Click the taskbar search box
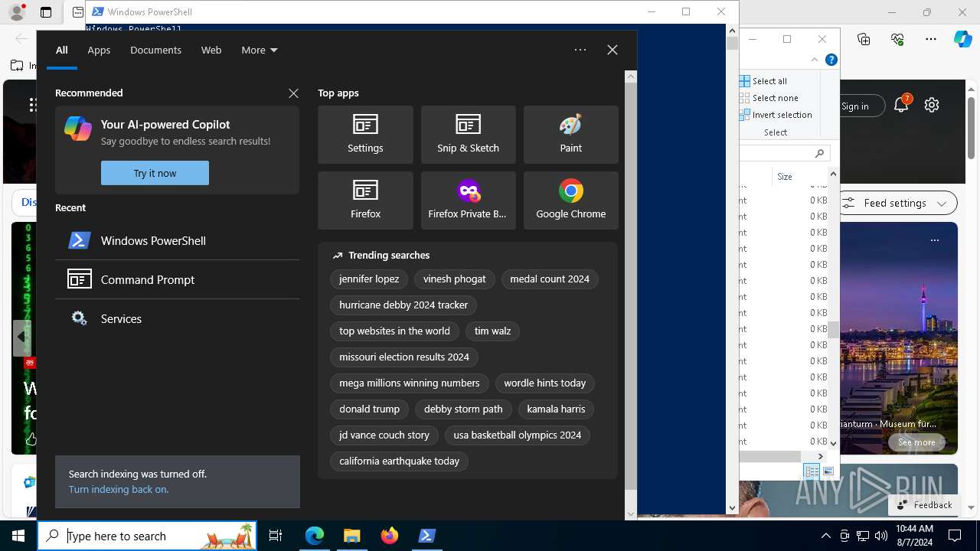This screenshot has height=551, width=980. [x=147, y=536]
